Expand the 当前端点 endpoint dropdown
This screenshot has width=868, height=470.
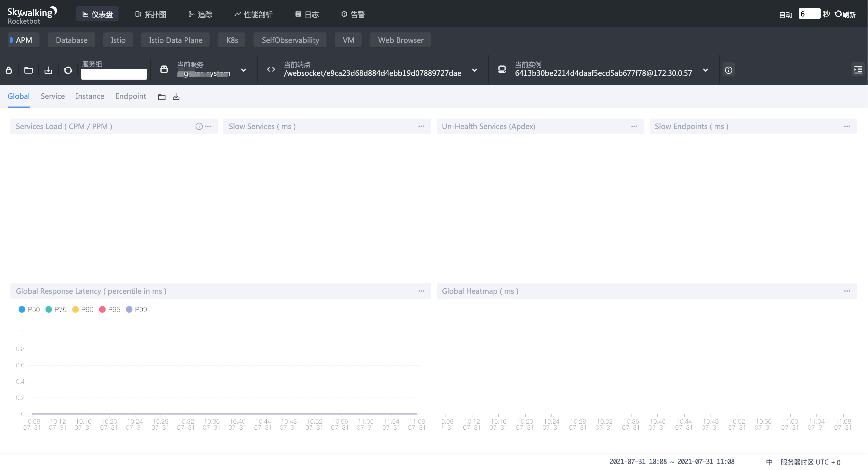[x=474, y=70]
